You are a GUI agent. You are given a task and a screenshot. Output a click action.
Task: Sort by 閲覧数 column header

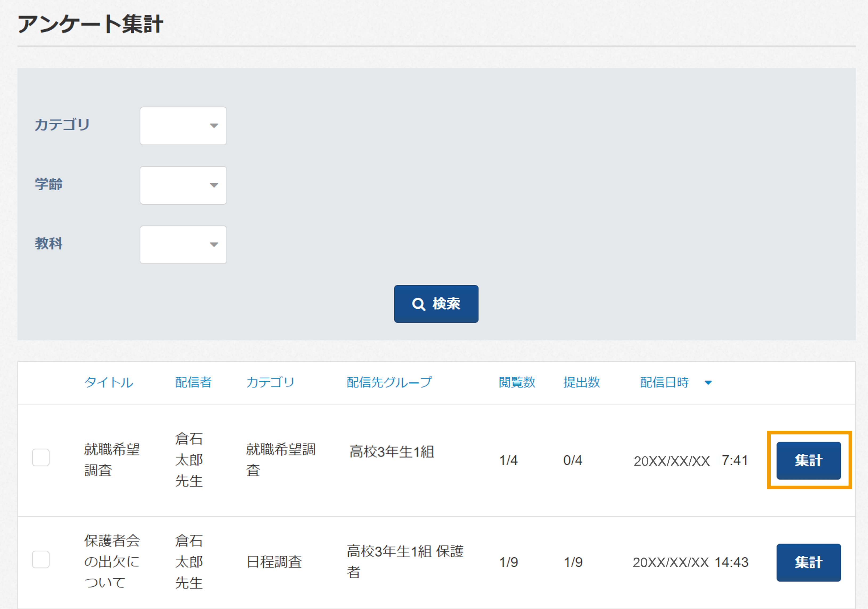click(x=517, y=382)
